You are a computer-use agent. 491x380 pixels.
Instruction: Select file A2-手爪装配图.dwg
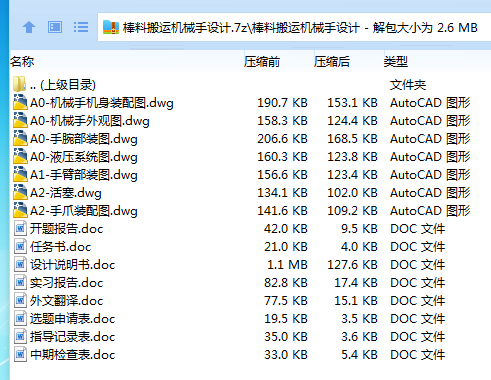click(84, 211)
